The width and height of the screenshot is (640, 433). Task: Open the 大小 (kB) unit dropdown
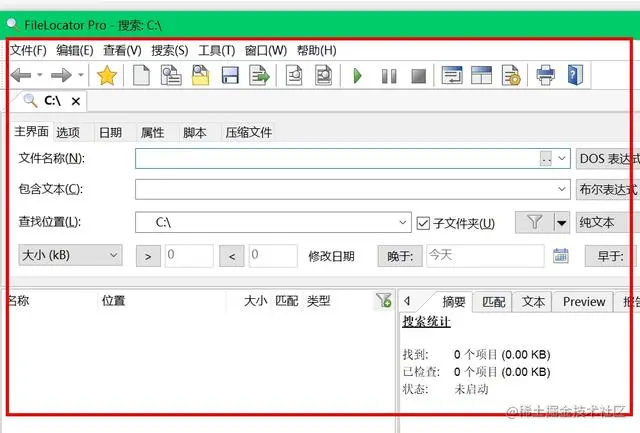coord(70,255)
